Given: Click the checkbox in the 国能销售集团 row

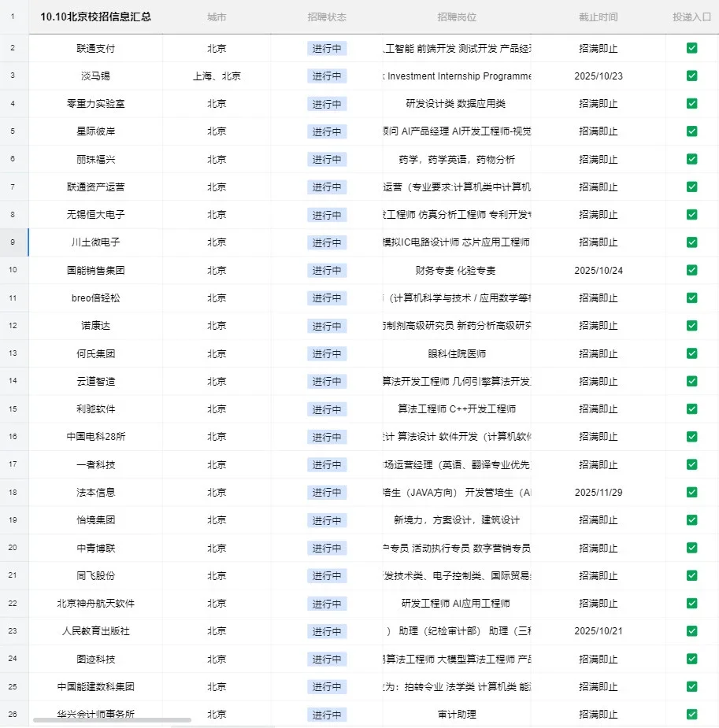Looking at the screenshot, I should [x=691, y=270].
